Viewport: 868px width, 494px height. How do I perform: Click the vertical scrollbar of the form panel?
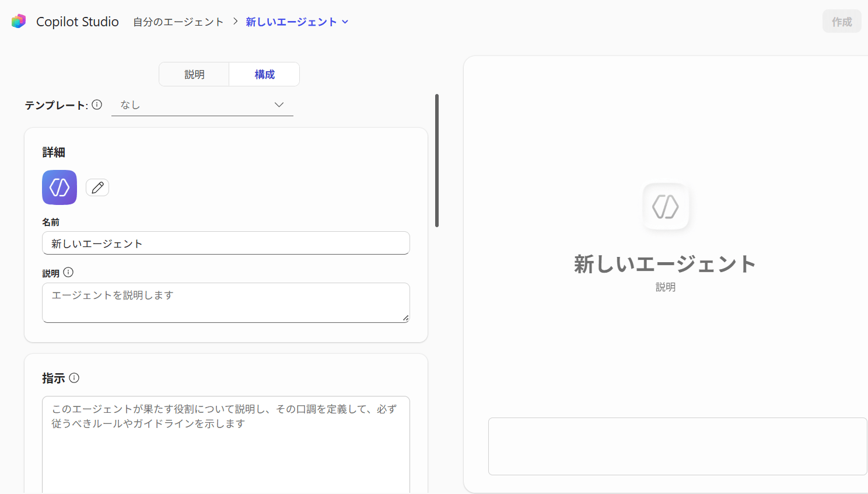[436, 161]
